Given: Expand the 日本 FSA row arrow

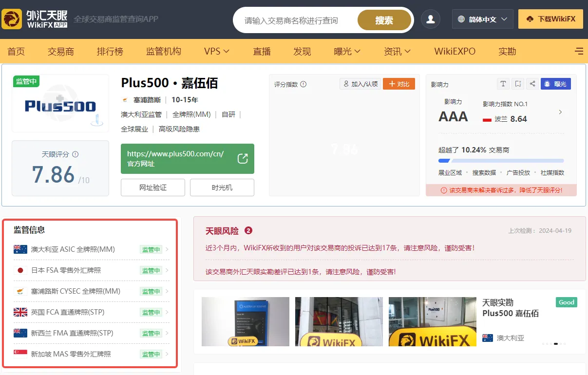Looking at the screenshot, I should point(167,270).
